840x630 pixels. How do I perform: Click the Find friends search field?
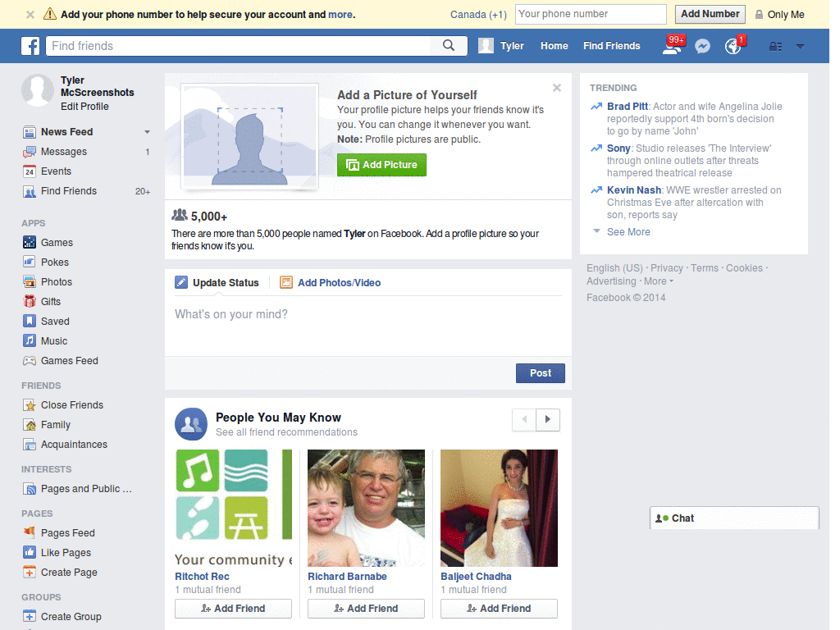(239, 46)
